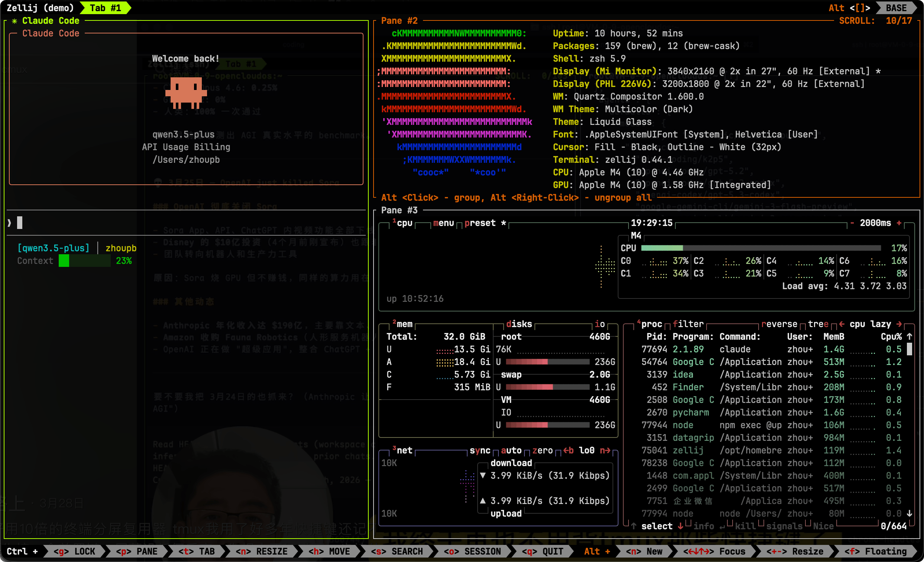The height and width of the screenshot is (562, 924).
Task: Open the proc filter field
Action: pos(688,324)
